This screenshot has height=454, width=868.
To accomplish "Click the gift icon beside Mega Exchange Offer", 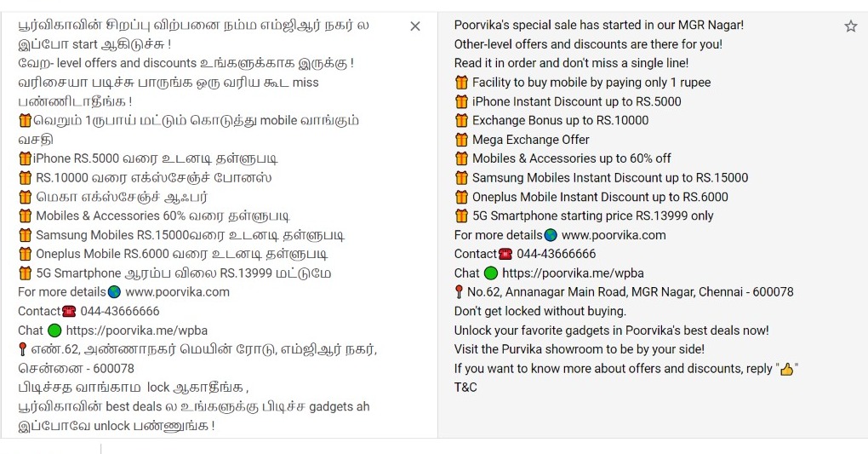I will [461, 140].
